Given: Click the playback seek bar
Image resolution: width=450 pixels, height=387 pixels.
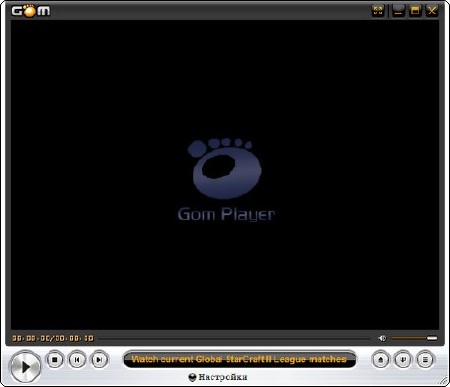Looking at the screenshot, I should click(235, 338).
